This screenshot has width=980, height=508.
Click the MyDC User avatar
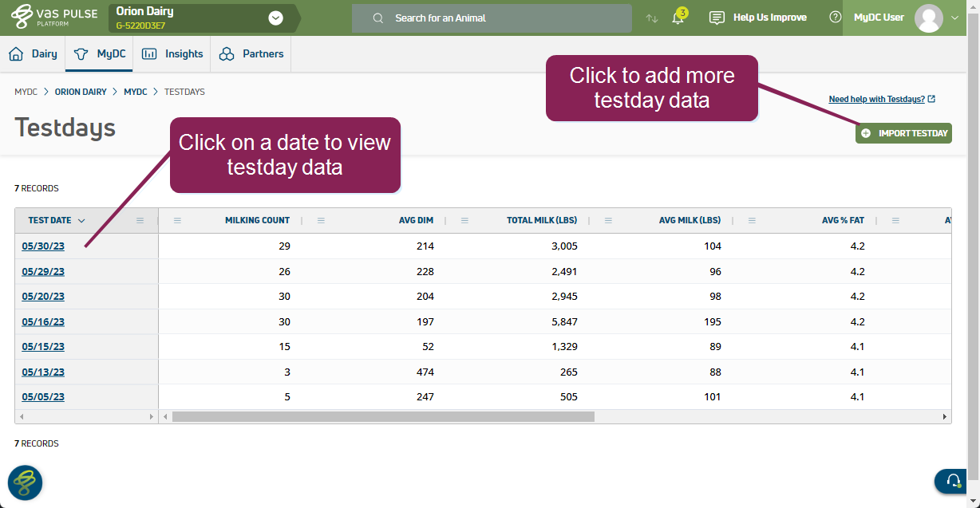pos(928,18)
